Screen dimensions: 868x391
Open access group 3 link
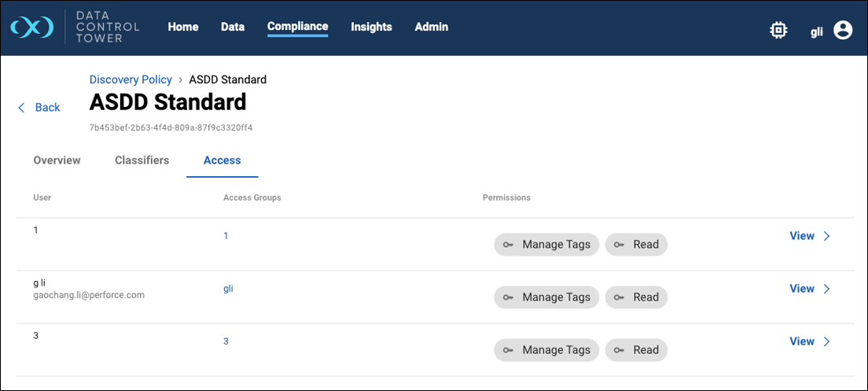tap(226, 341)
